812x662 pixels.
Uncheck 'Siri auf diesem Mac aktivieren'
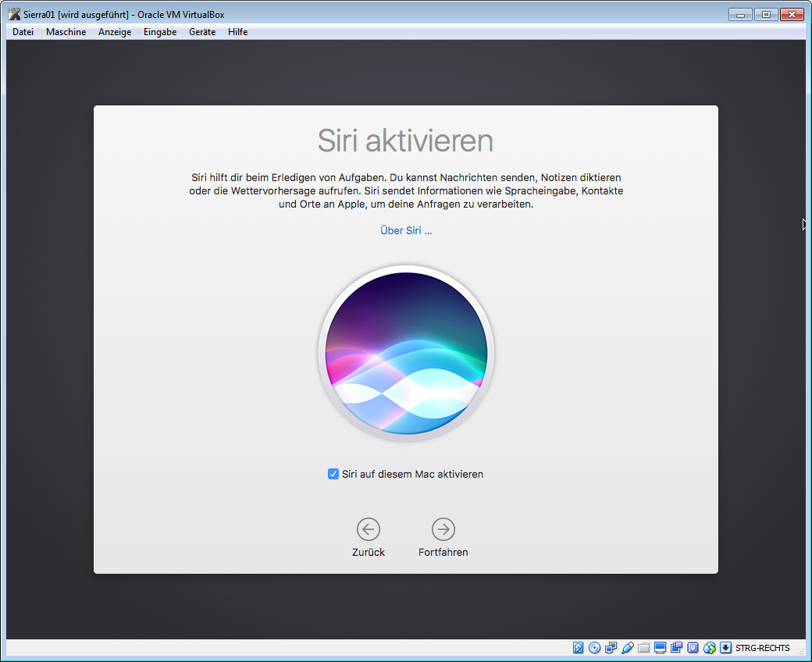point(333,474)
